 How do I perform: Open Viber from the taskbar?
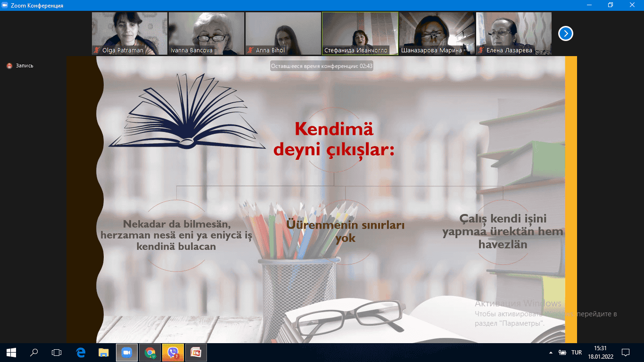pyautogui.click(x=173, y=352)
